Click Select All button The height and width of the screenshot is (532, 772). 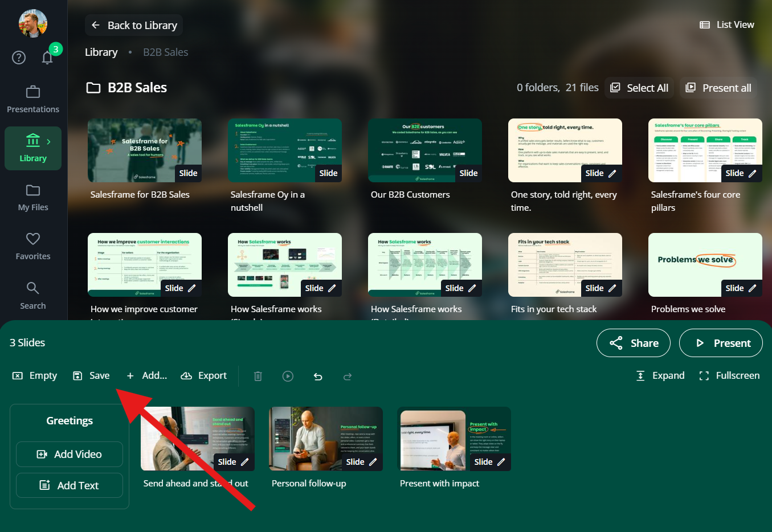[x=639, y=88]
